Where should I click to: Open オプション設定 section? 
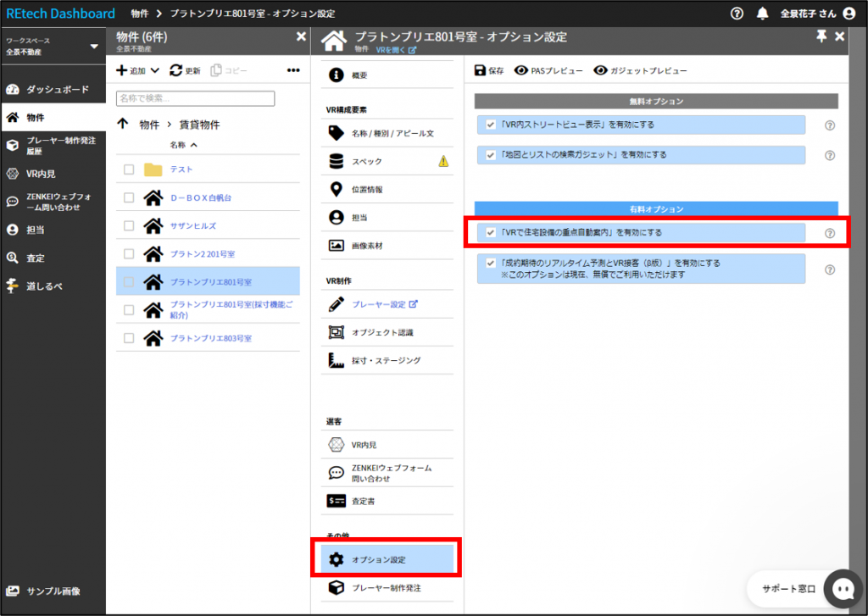click(387, 559)
